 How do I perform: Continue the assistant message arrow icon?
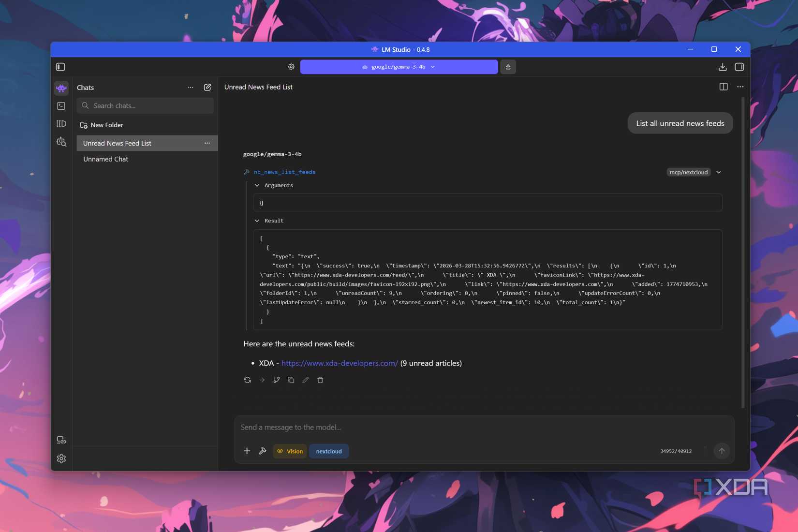pos(262,380)
